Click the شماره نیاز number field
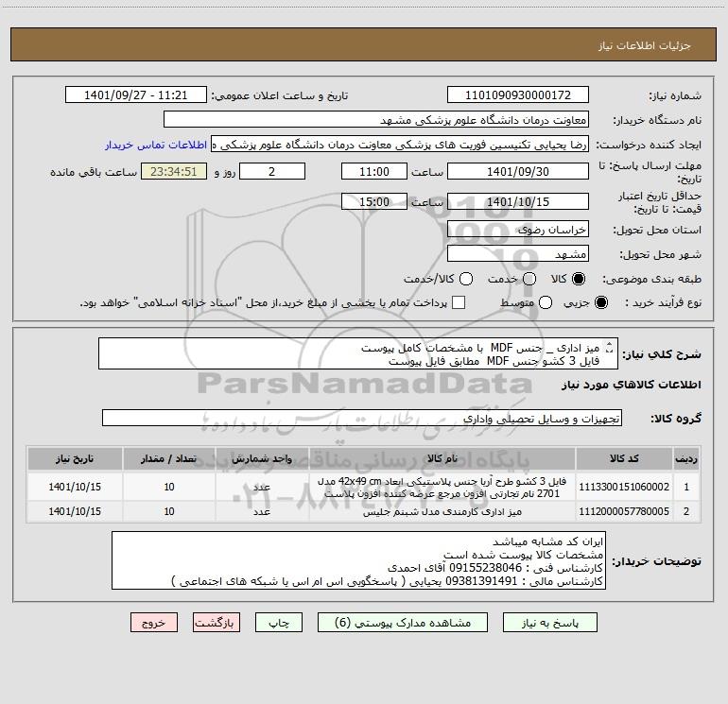This screenshot has height=704, width=728. (x=518, y=94)
